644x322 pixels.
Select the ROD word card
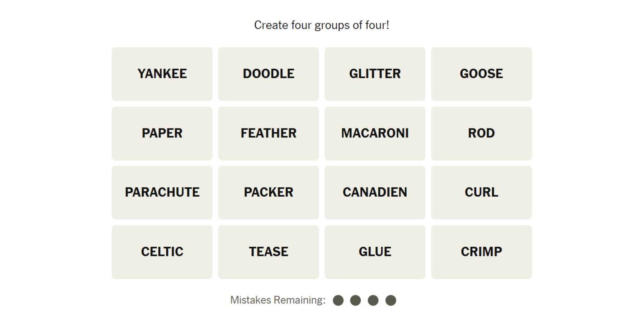tap(481, 133)
